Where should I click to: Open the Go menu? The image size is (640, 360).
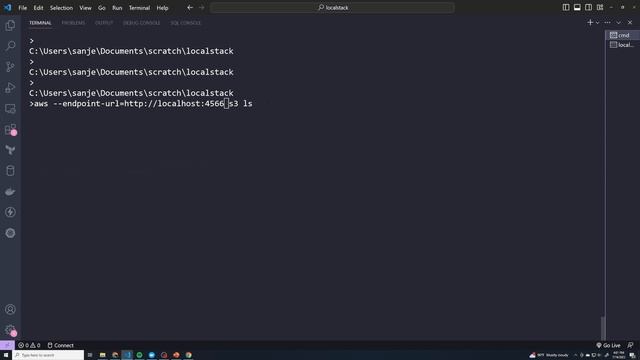[102, 8]
